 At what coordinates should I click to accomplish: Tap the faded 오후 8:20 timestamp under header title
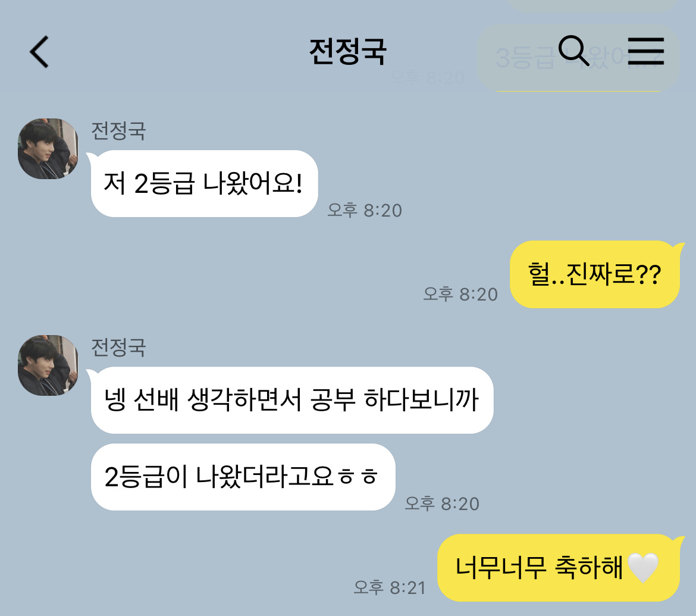pos(428,78)
